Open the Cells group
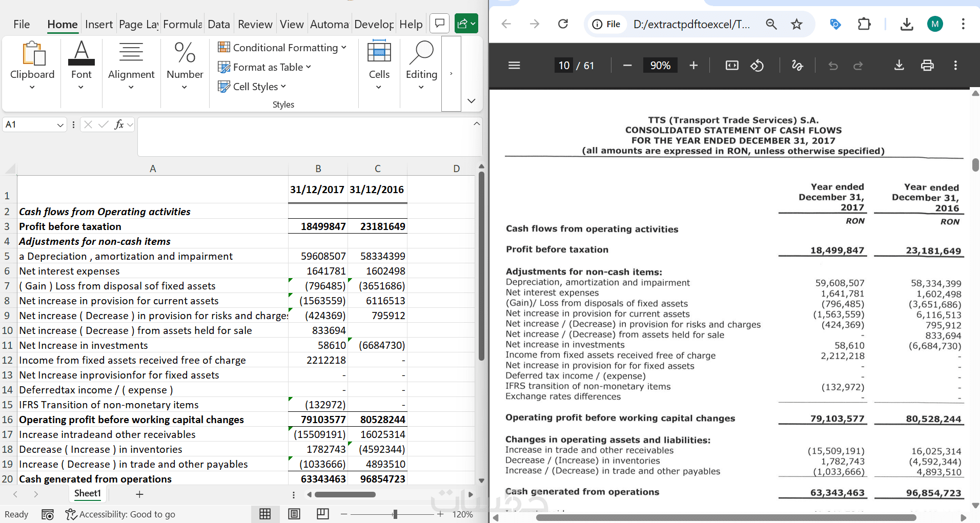Viewport: 980px width, 523px height. pos(379,66)
